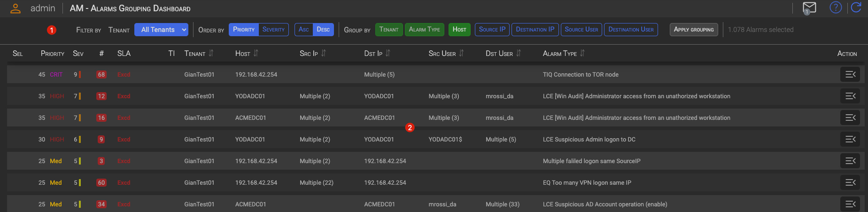Enable grouping by Destination User

coord(631,30)
